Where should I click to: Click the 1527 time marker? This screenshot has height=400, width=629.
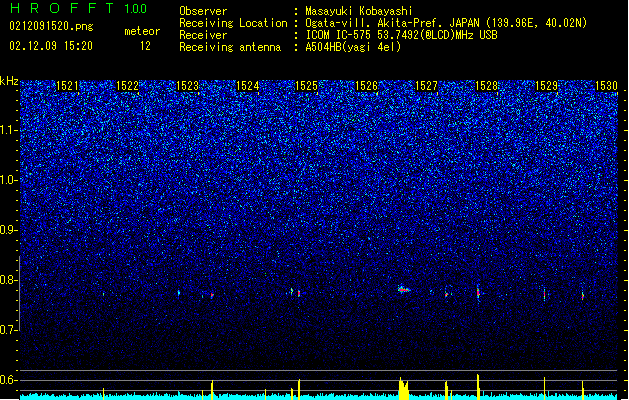click(426, 86)
